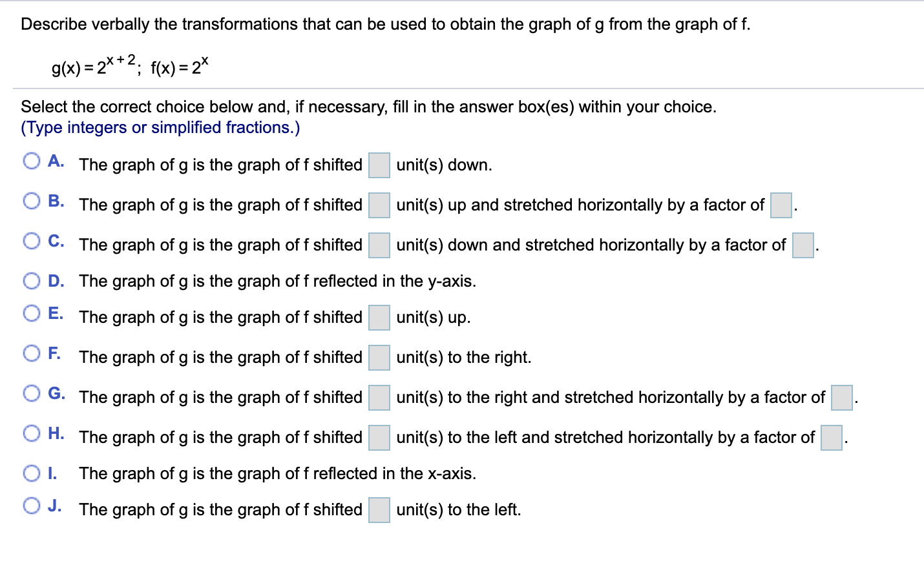Image resolution: width=924 pixels, height=585 pixels.
Task: Click the stretch factor box in choice C
Action: pyautogui.click(x=803, y=245)
